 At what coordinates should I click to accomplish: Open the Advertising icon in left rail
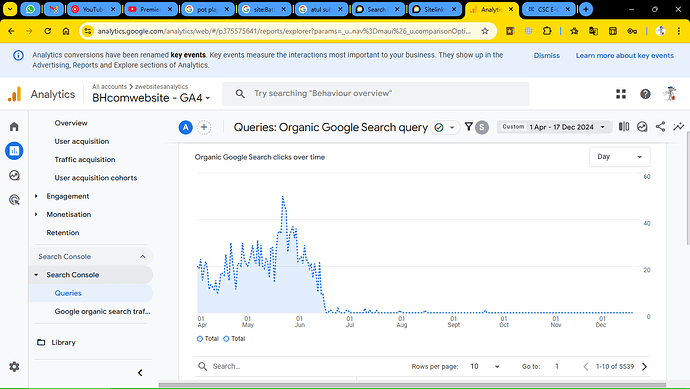14,200
